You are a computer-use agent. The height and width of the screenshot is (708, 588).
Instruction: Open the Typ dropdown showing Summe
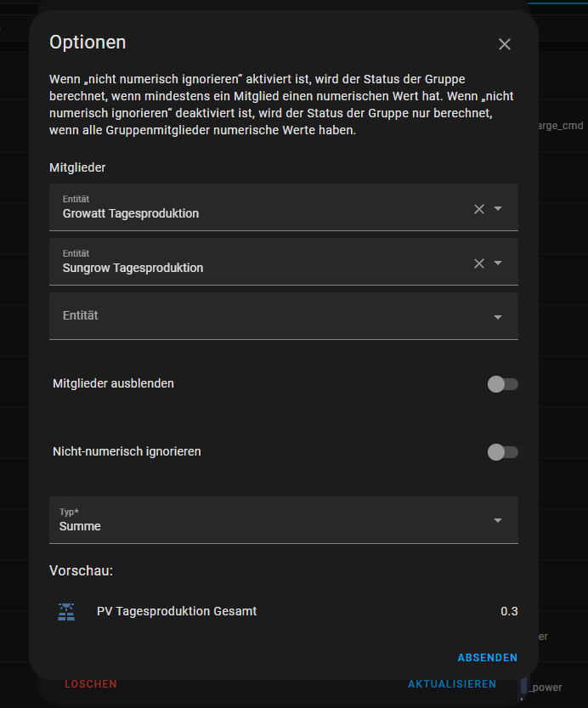[x=498, y=519]
